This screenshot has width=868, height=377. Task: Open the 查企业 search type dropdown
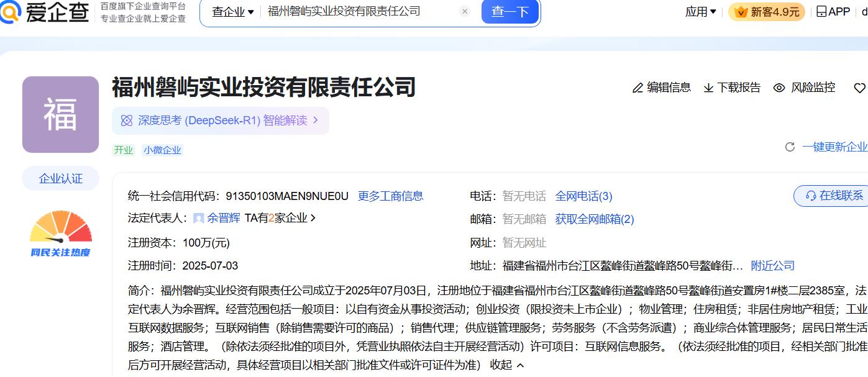[233, 12]
